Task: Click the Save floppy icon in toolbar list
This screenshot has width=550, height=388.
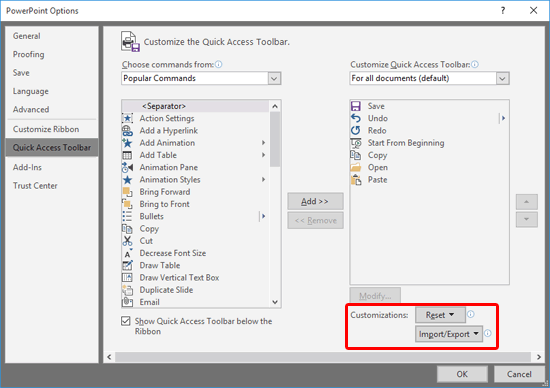Action: (356, 106)
